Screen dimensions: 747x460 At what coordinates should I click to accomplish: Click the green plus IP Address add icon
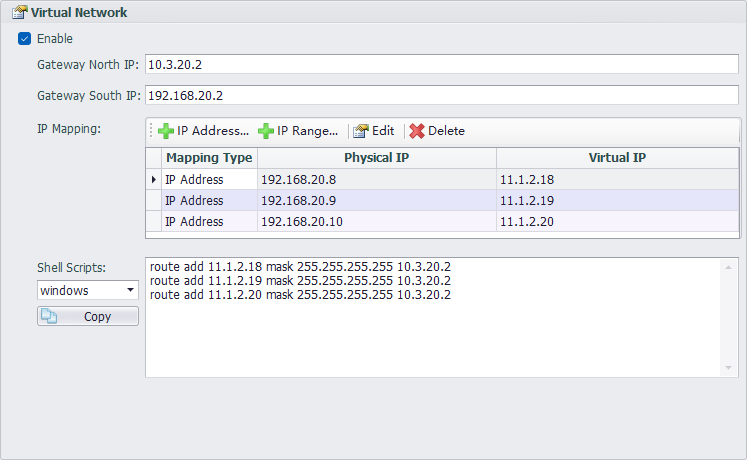coord(166,131)
